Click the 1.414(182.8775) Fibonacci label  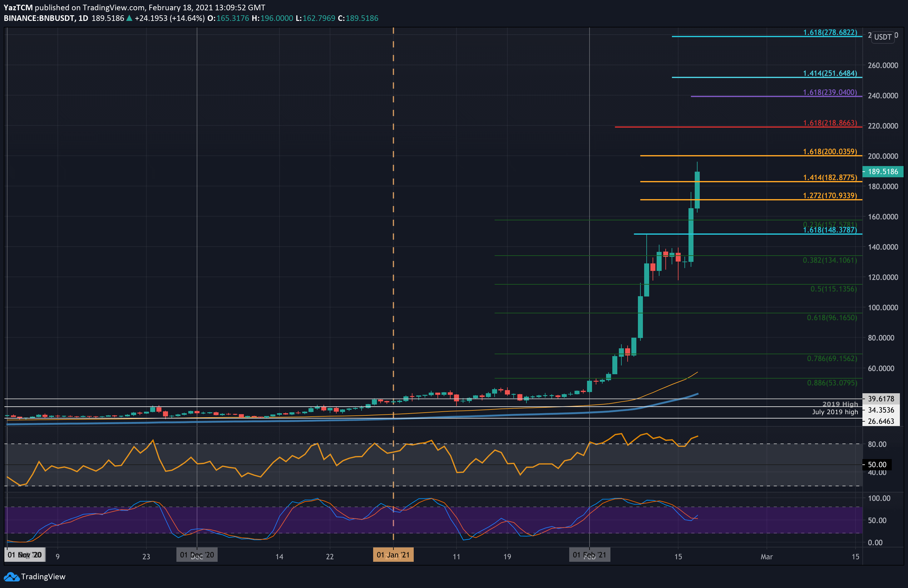click(x=830, y=177)
